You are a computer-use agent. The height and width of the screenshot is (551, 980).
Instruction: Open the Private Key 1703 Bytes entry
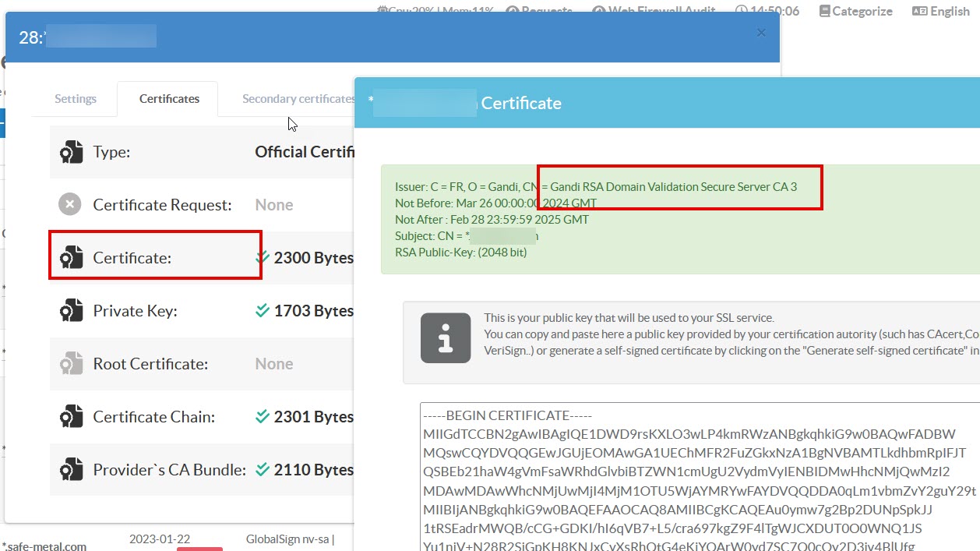click(312, 311)
